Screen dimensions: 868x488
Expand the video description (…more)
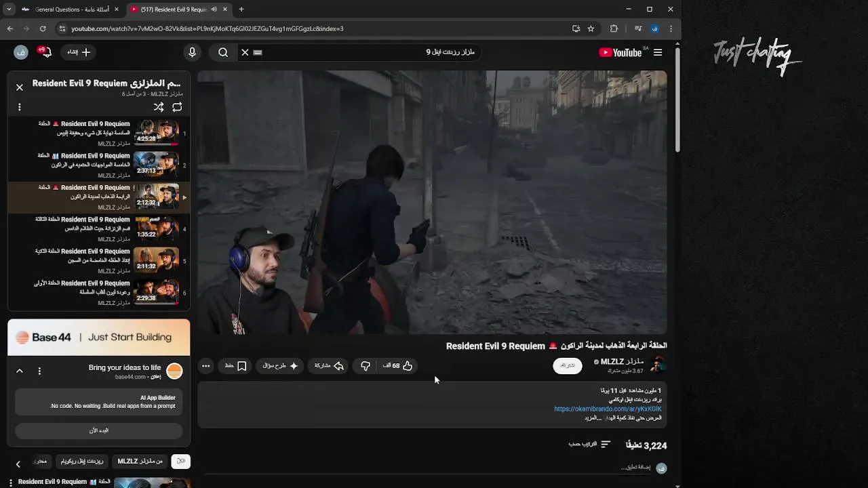pos(593,418)
